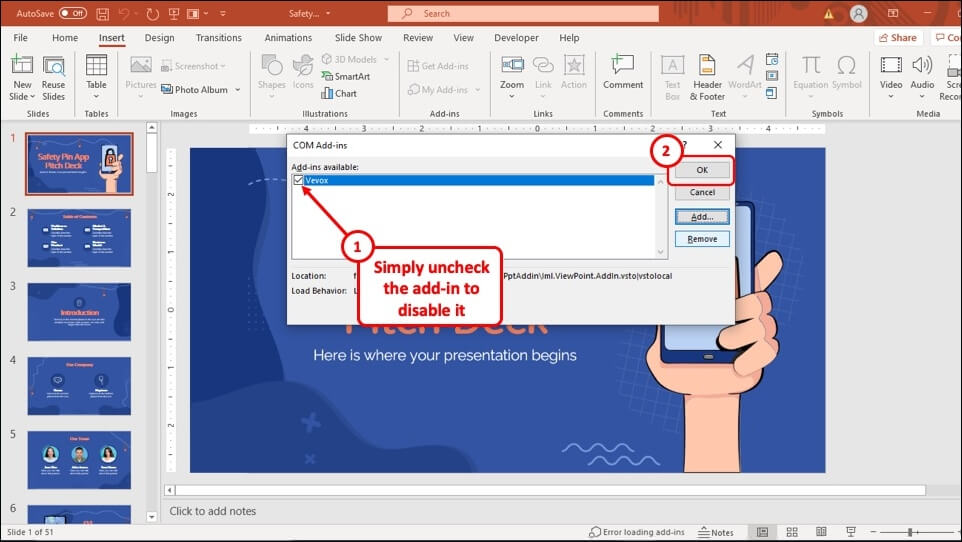Open the Shapes gallery

271,75
